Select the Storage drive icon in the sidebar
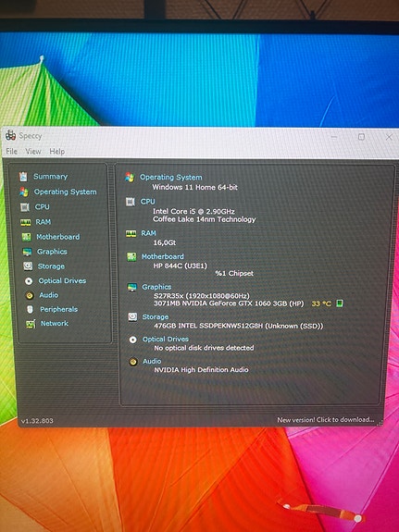 [x=28, y=266]
